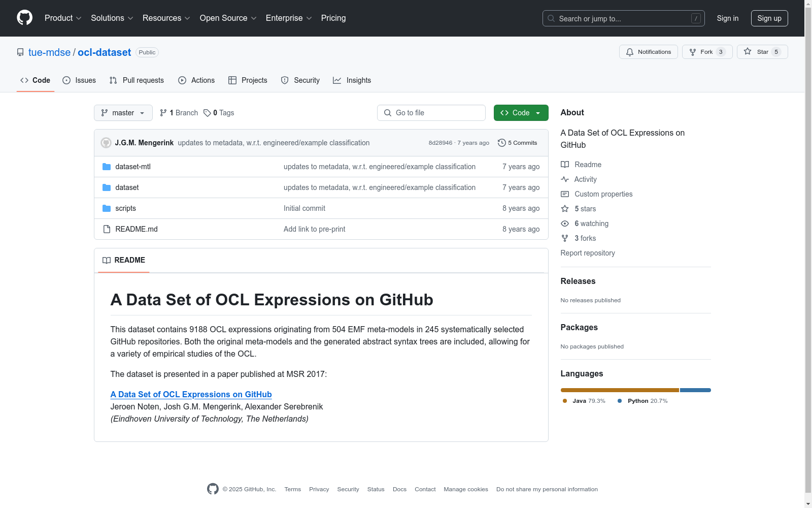Open the Product menu

pyautogui.click(x=63, y=18)
